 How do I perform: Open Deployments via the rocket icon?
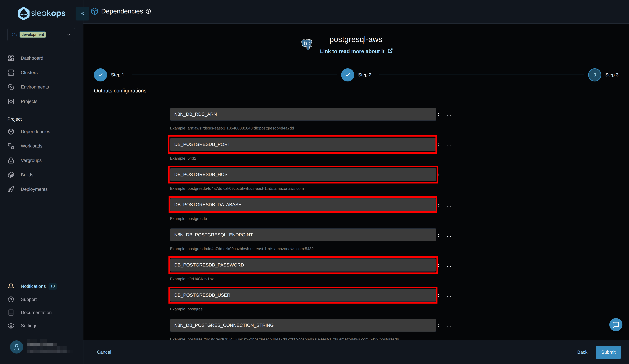click(11, 189)
